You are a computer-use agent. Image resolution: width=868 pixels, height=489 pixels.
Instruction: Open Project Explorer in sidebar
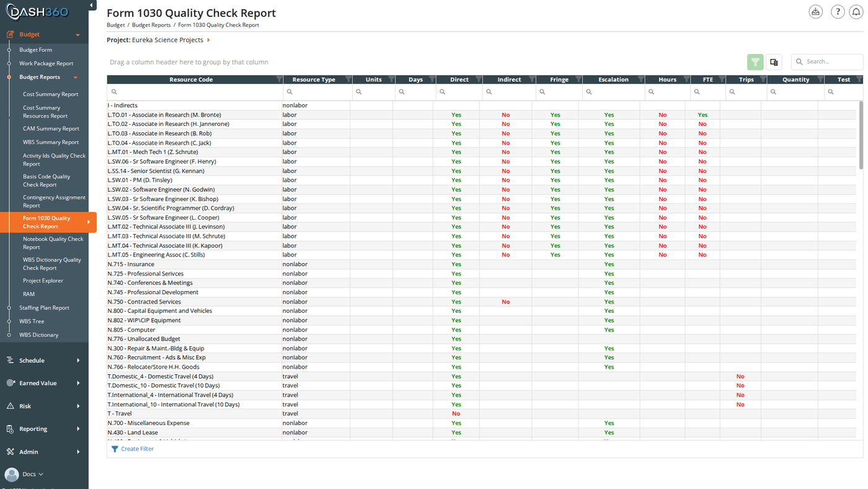(x=43, y=280)
